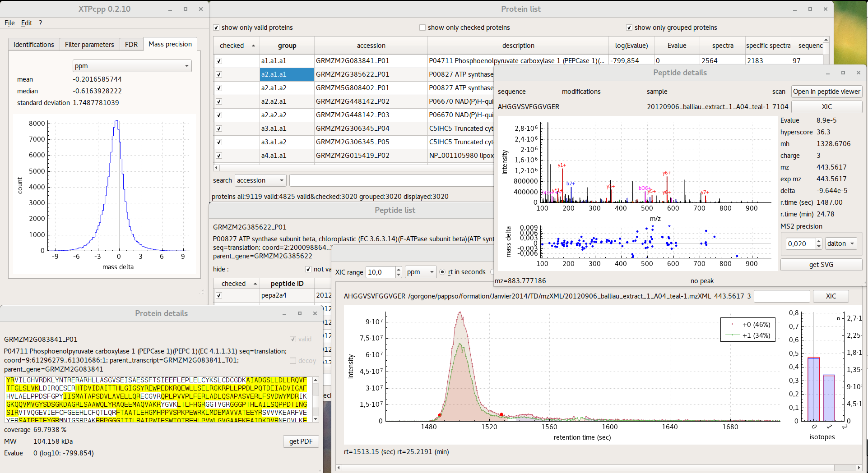Maximize the Protein details window
868x473 pixels.
(299, 313)
